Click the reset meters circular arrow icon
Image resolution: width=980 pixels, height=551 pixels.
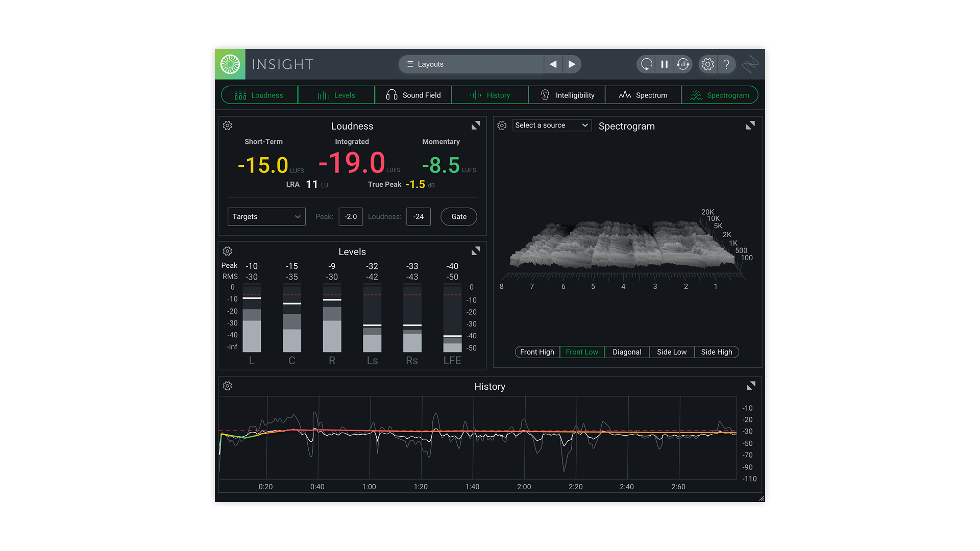pos(646,64)
